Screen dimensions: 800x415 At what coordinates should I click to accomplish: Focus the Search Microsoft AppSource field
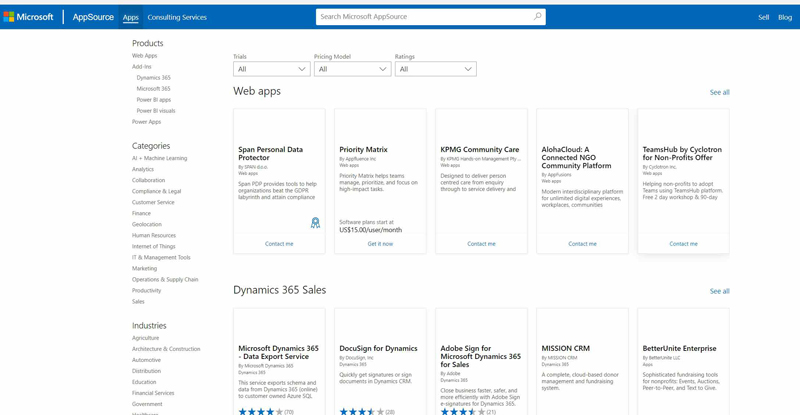pos(431,16)
